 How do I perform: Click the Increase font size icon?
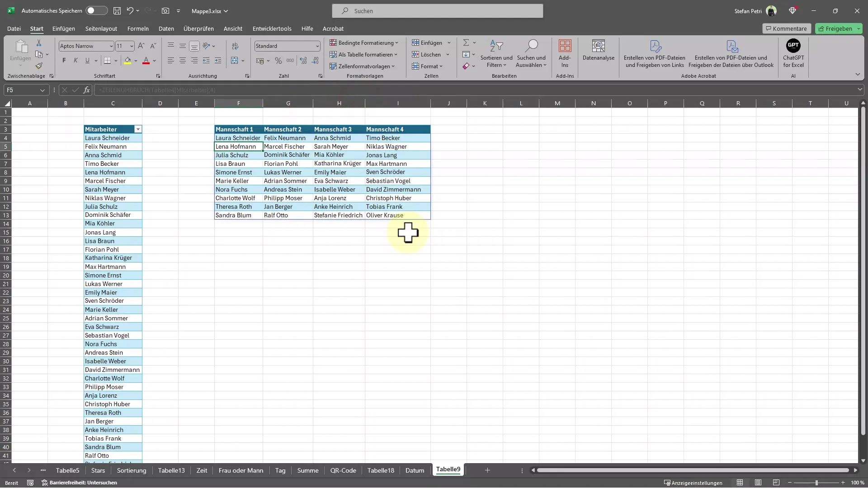click(141, 46)
